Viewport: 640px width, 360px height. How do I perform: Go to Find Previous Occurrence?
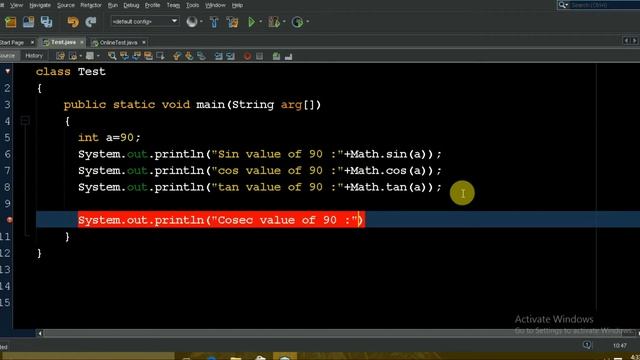point(124,56)
